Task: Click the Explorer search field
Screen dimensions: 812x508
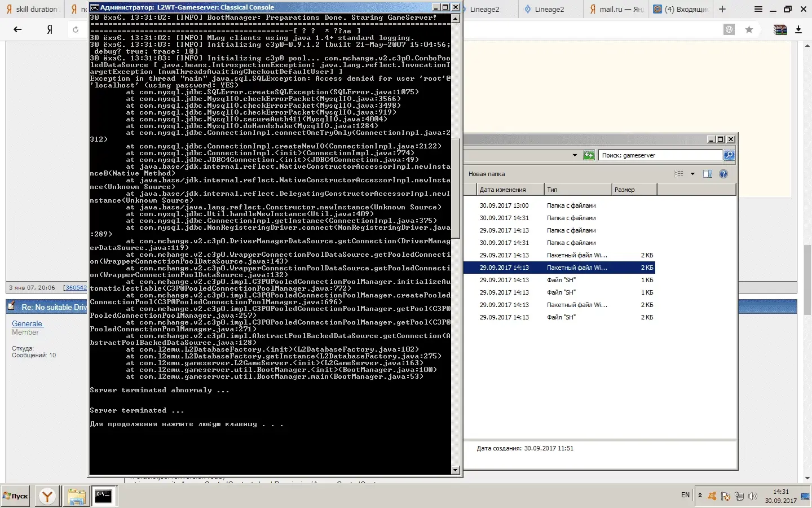Action: (x=660, y=155)
